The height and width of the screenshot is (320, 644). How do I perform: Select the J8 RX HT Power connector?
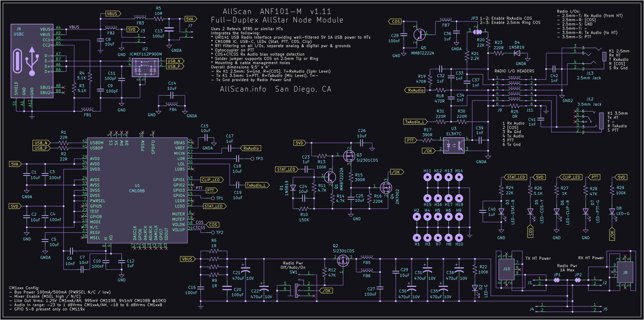(x=625, y=272)
